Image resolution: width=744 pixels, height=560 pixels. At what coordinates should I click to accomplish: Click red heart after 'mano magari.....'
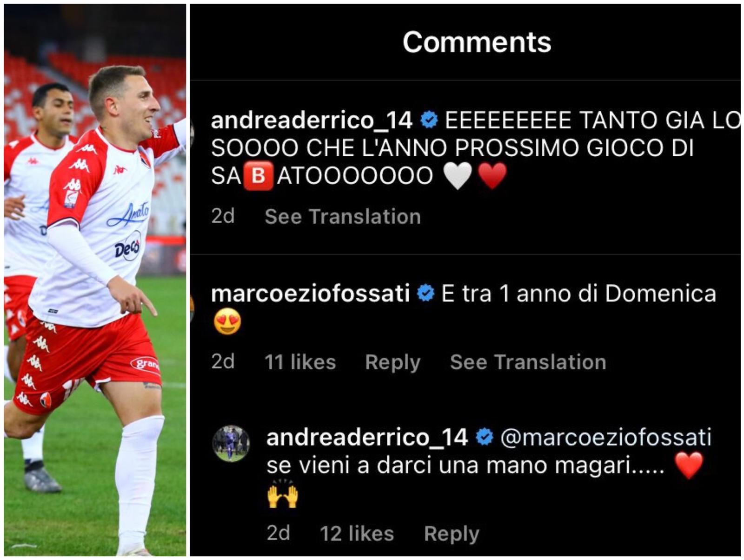[x=689, y=465]
